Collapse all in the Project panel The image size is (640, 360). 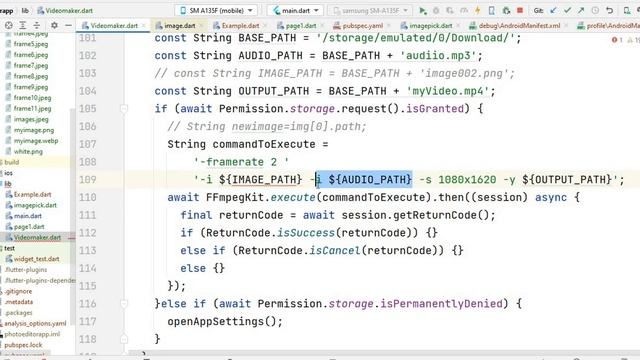pyautogui.click(x=36, y=25)
